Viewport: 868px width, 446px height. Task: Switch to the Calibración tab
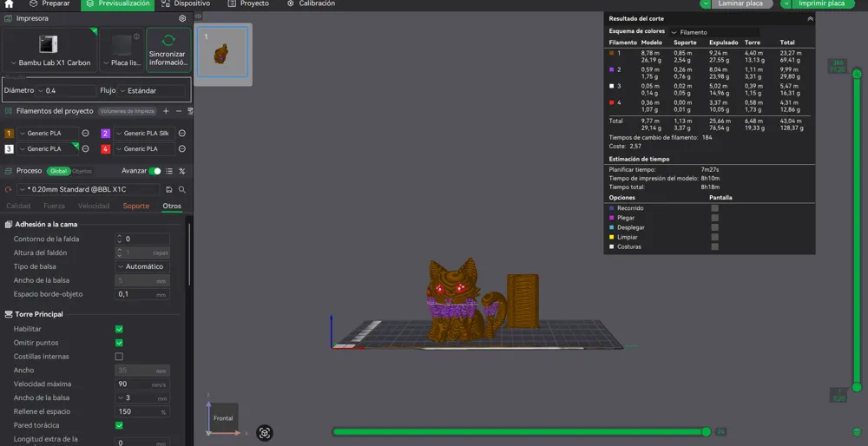pos(311,3)
